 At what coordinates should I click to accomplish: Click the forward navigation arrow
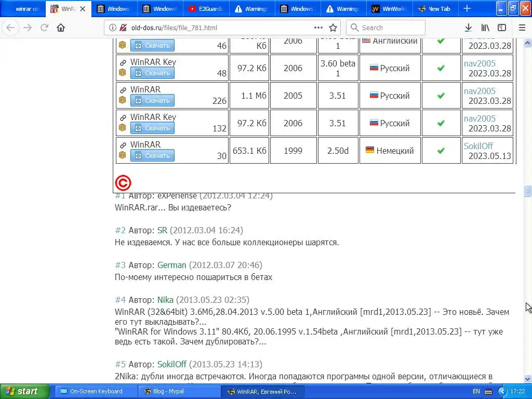point(28,28)
